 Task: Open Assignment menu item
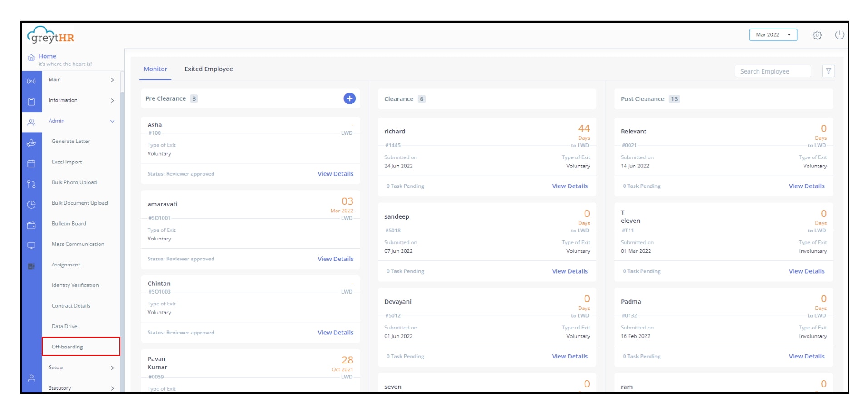tap(66, 265)
